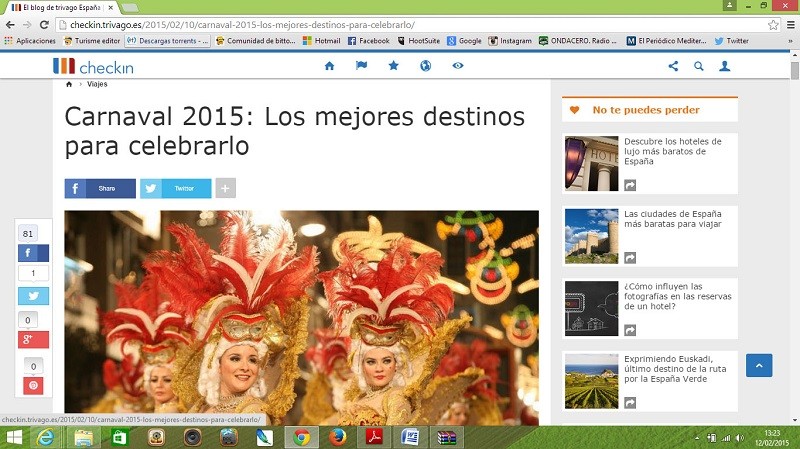This screenshot has width=800, height=449.
Task: Expand more sharing options with the plus button
Action: (x=225, y=188)
